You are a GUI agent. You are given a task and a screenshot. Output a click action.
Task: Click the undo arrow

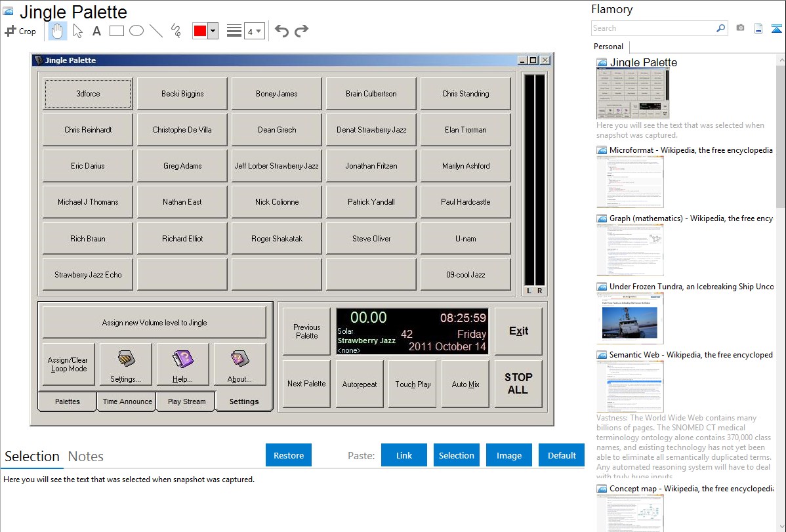281,31
